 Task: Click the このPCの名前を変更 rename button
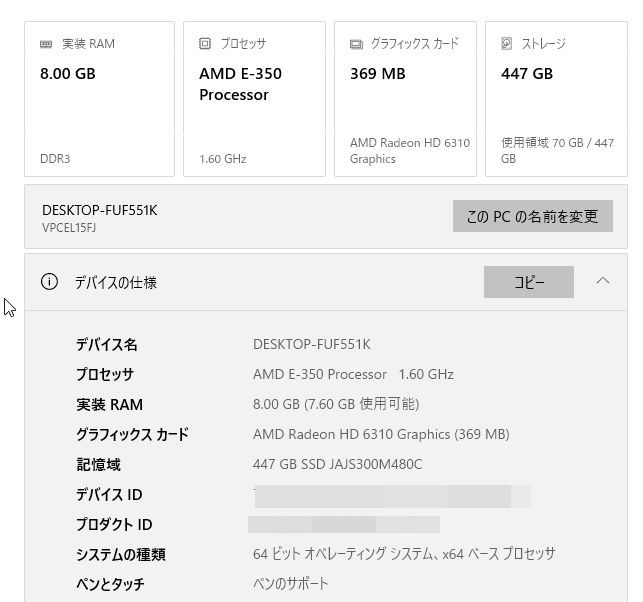pos(532,216)
